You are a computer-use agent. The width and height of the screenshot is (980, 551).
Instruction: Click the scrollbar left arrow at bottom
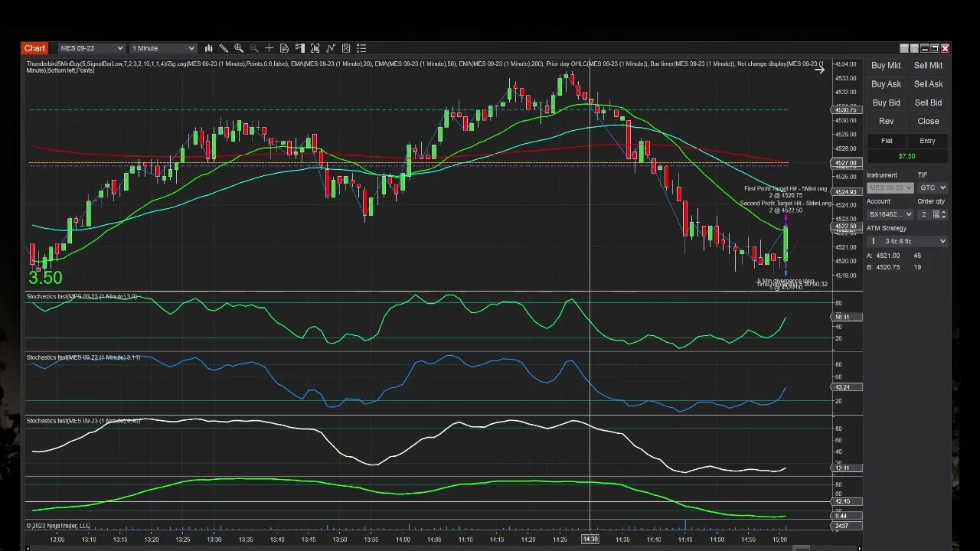(28, 548)
